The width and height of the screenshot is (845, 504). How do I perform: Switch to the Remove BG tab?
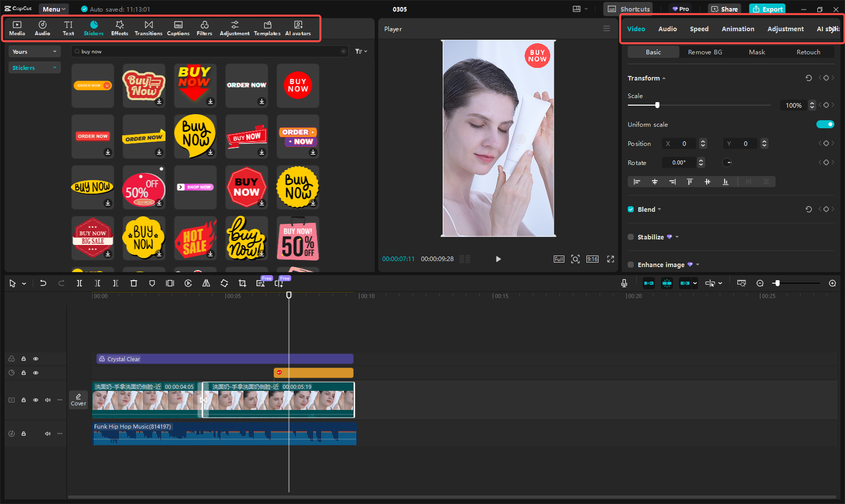pyautogui.click(x=705, y=52)
